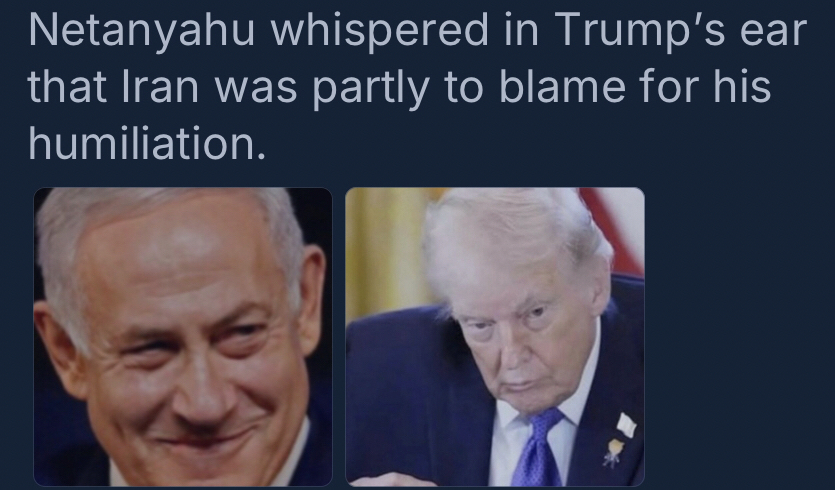Click the word "Trump's" in the post
Viewport: 835px width, 490px height.
click(640, 32)
